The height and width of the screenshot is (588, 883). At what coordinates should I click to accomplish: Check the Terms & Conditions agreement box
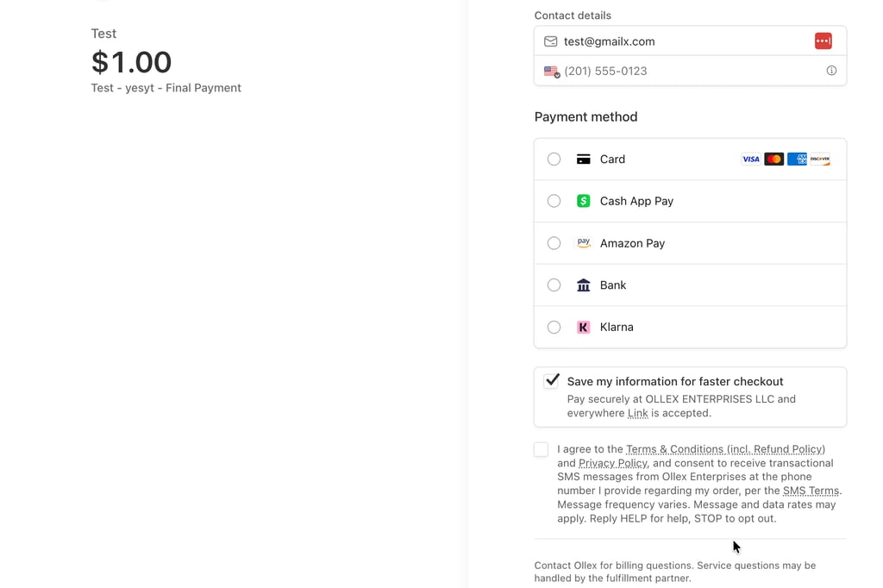(541, 449)
